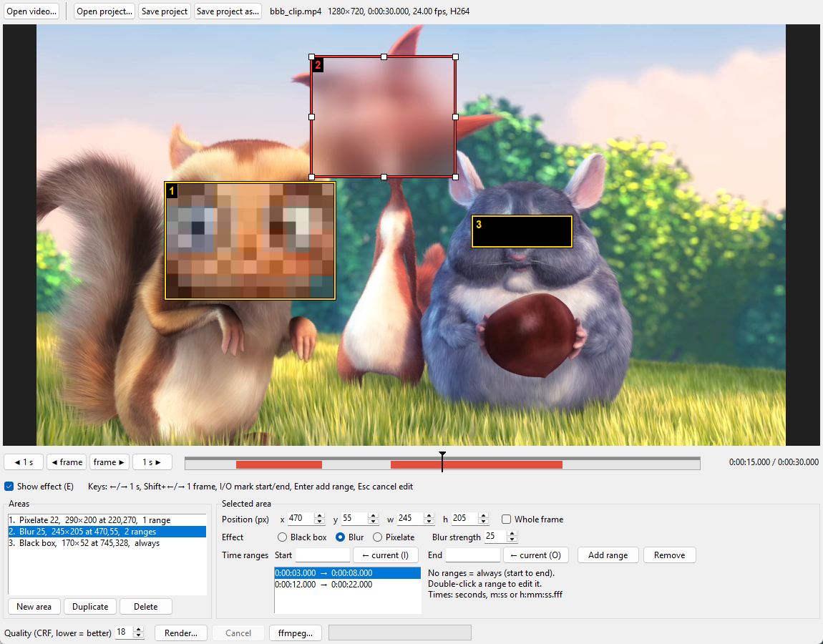The height and width of the screenshot is (644, 823).
Task: Jump forward one second
Action: coord(152,462)
